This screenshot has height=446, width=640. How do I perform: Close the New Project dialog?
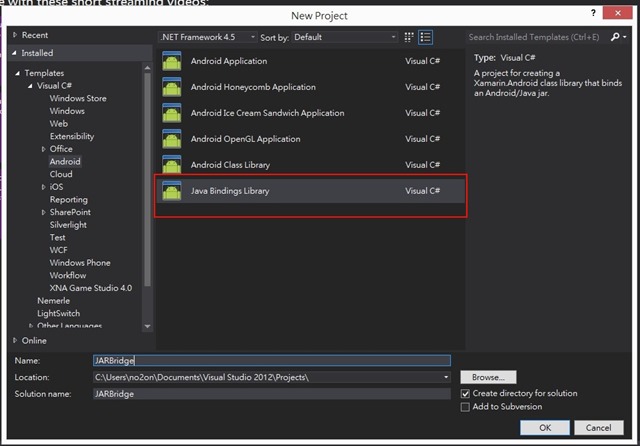(618, 13)
